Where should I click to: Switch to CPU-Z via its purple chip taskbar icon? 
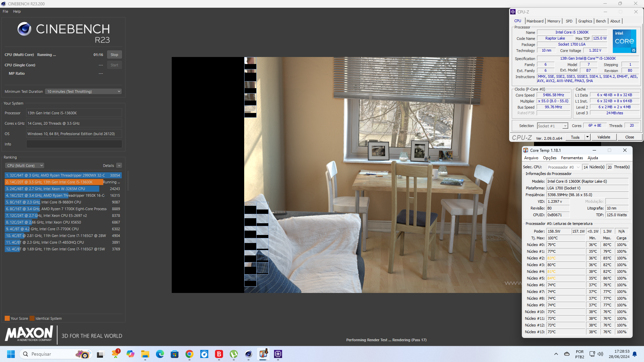[x=278, y=354]
